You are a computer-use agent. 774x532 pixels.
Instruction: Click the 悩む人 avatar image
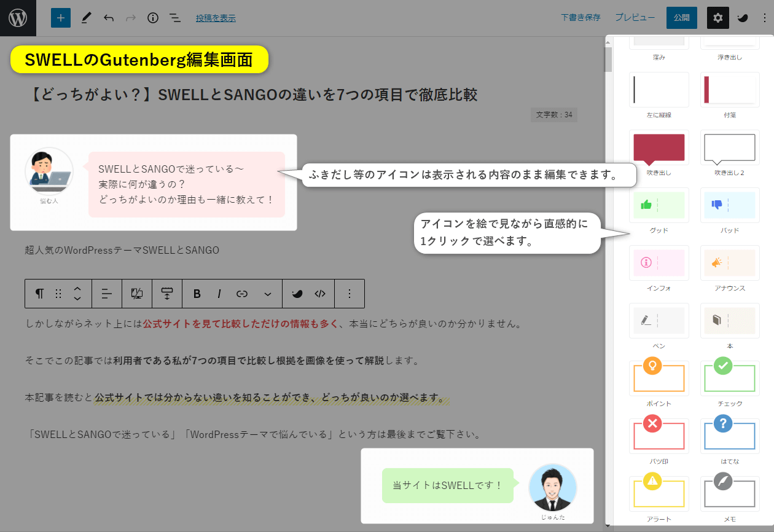(49, 171)
